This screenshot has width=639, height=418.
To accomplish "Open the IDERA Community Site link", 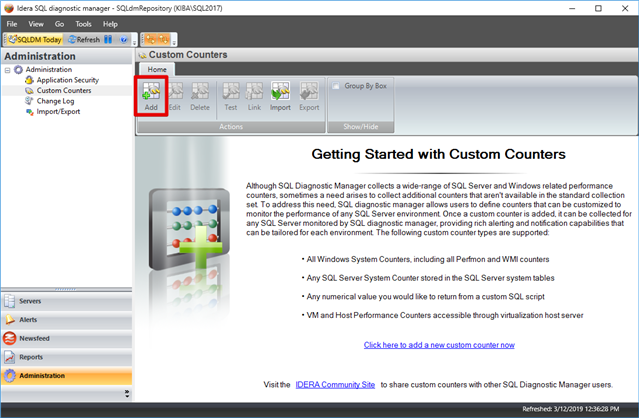I will [x=335, y=385].
